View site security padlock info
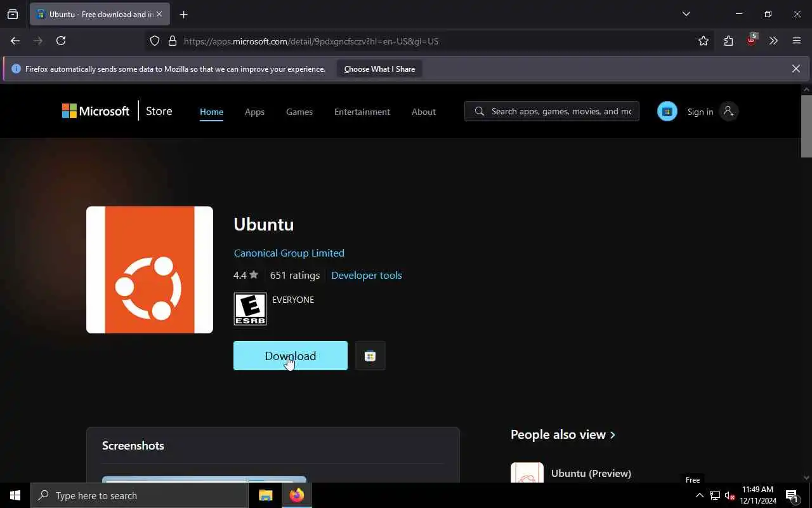Image resolution: width=812 pixels, height=508 pixels. 172,41
